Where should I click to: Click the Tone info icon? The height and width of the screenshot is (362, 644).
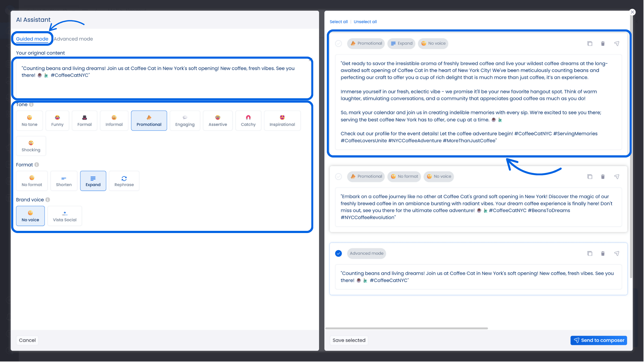(31, 105)
